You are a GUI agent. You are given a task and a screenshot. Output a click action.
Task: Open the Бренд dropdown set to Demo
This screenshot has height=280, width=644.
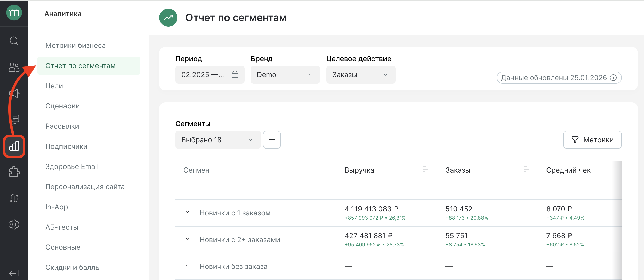point(285,74)
